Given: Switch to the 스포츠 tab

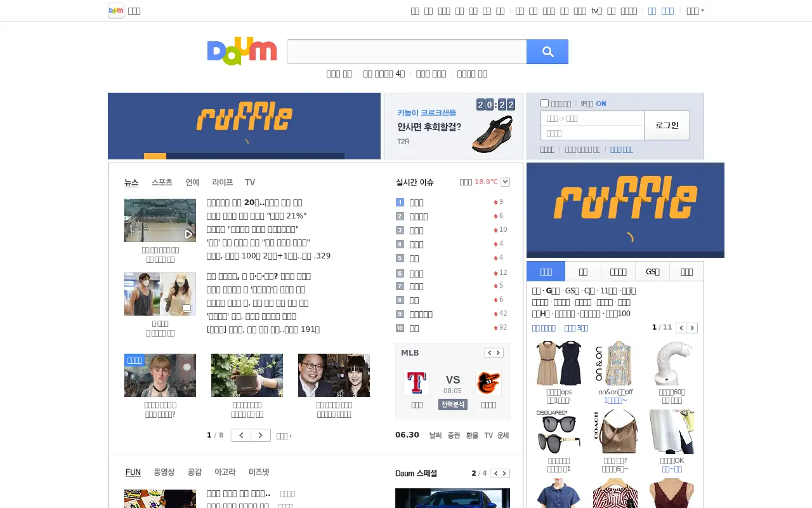Looking at the screenshot, I should (162, 182).
